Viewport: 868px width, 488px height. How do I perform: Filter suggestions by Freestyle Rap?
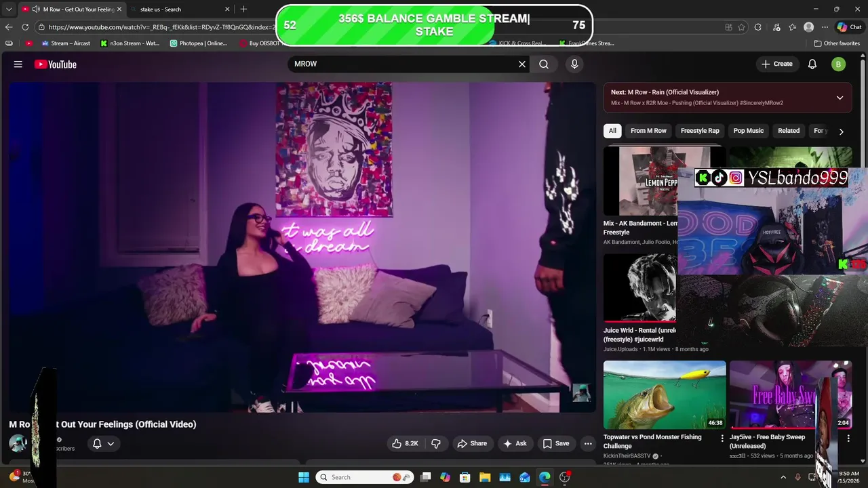700,131
